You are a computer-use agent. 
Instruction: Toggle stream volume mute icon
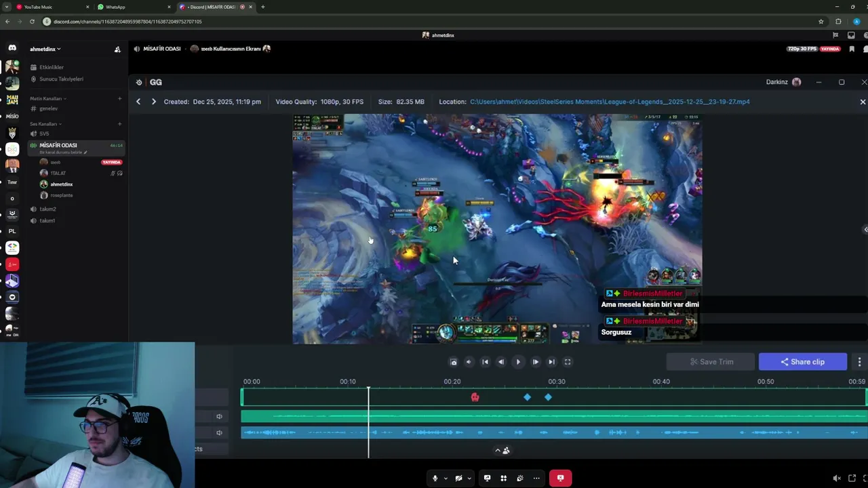[x=837, y=479]
